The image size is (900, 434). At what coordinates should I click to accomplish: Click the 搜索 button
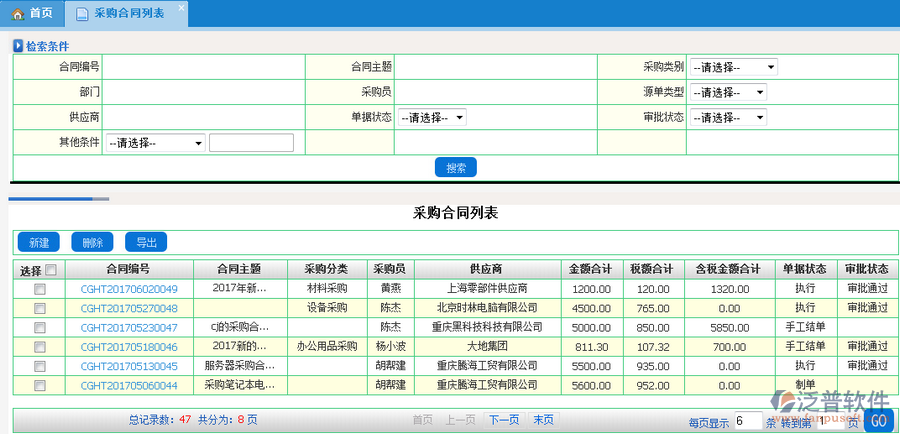pos(456,167)
